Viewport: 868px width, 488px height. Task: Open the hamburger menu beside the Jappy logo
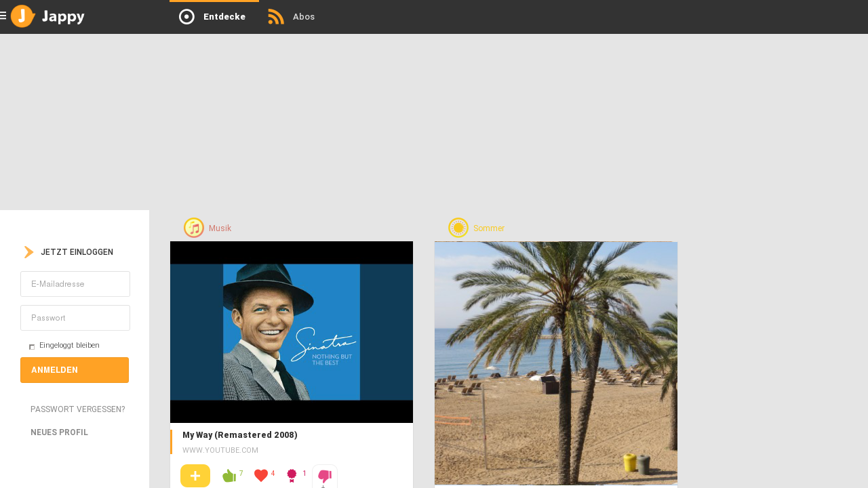(3, 16)
